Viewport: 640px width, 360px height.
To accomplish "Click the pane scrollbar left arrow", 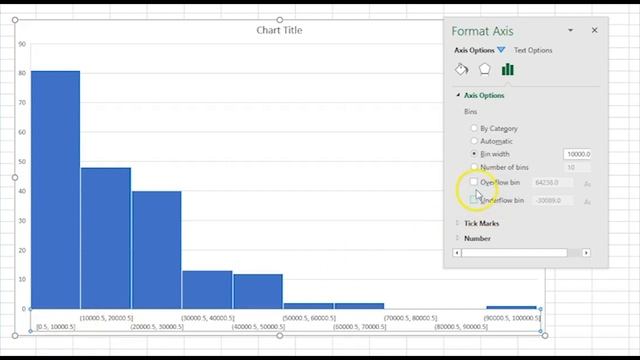I will 457,253.
